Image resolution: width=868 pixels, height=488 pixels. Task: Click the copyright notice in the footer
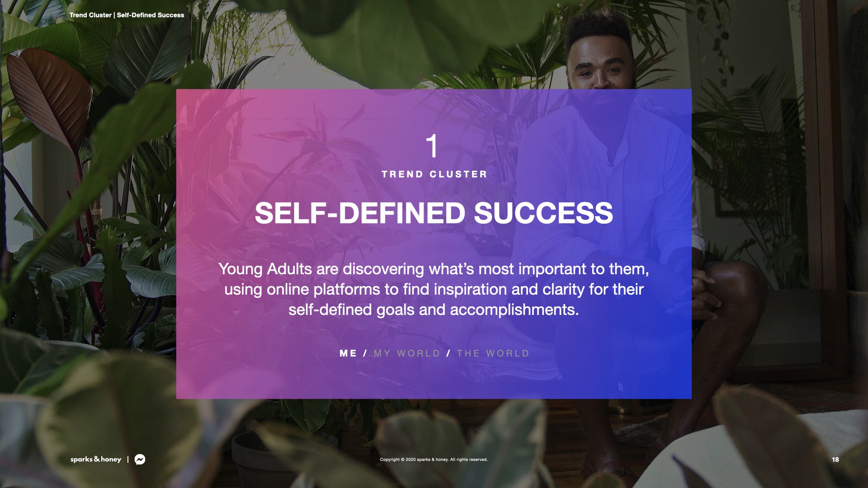[x=434, y=460]
